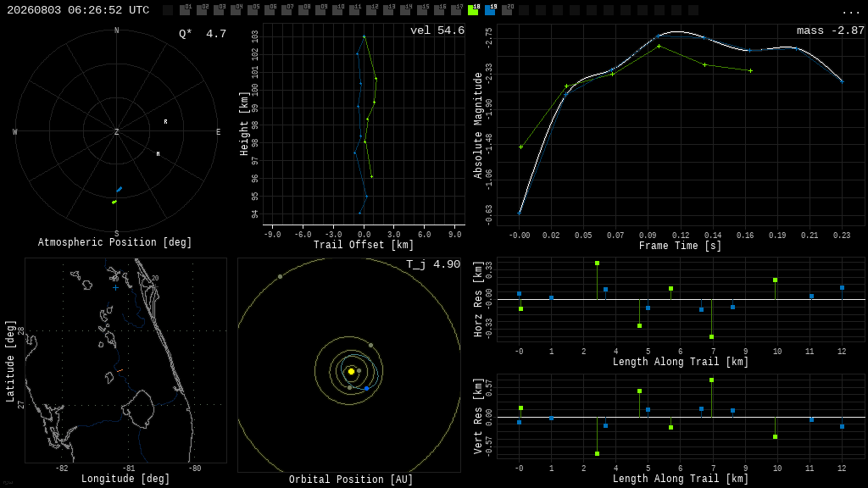Click the Q* 4.7 quality label
The width and height of the screenshot is (868, 488).
click(203, 34)
